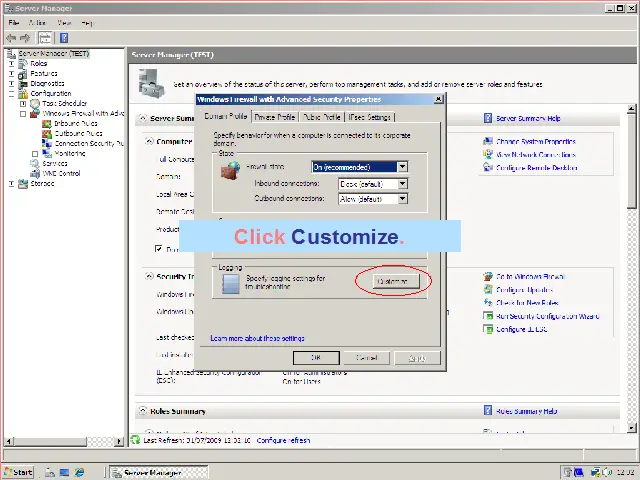Collapse the Roles Summary section
This screenshot has width=640, height=480.
coord(142,411)
